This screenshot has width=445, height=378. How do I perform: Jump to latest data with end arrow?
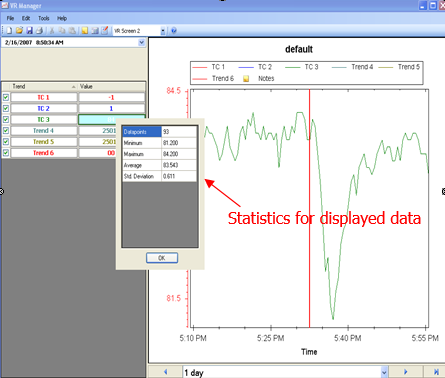[x=436, y=372]
